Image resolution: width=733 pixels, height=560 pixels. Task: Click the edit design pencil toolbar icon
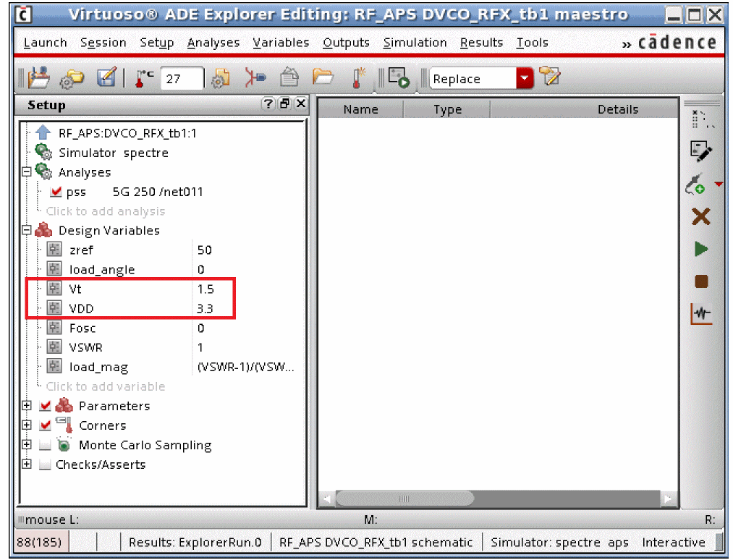pos(106,77)
